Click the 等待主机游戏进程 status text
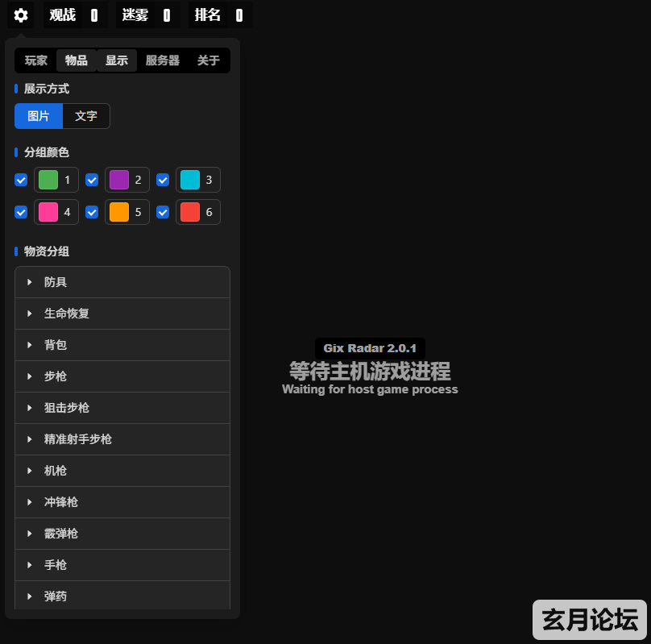This screenshot has height=644, width=651. pyautogui.click(x=370, y=372)
